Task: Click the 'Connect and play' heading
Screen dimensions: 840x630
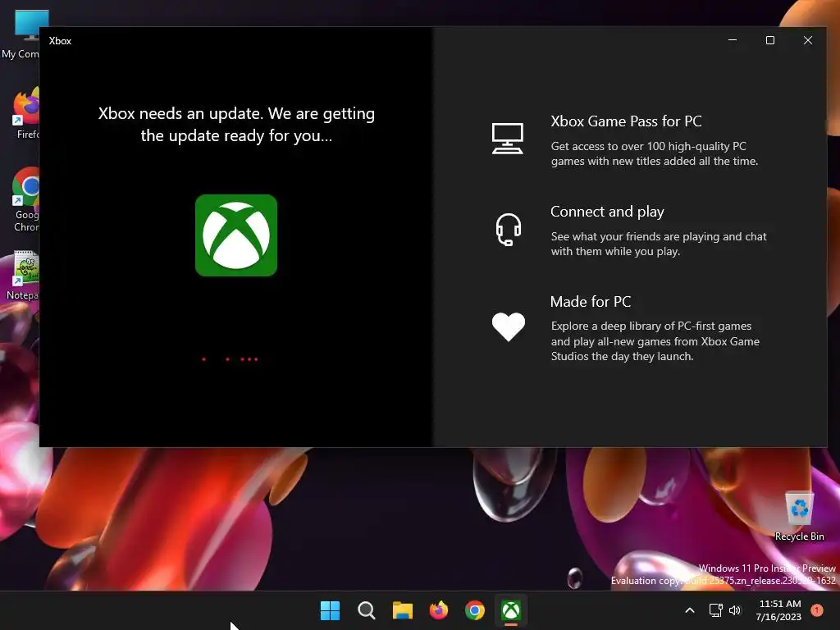Action: [607, 212]
